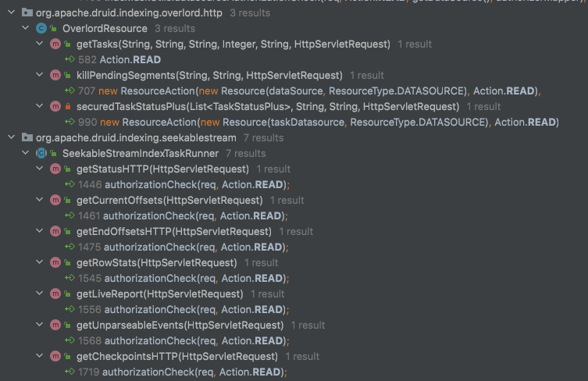Collapse the org.apache.druid.indexing.seekablestream package node
Screen dimensions: 588x381
point(12,137)
